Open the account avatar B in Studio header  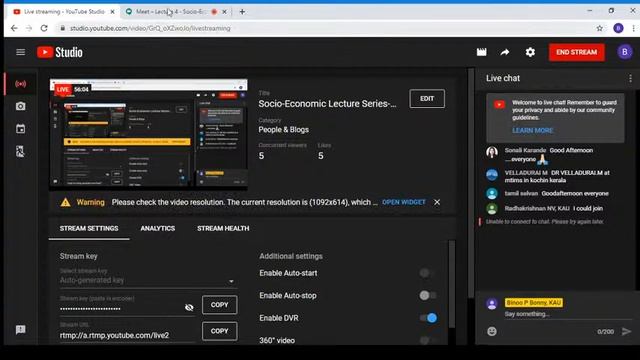624,52
